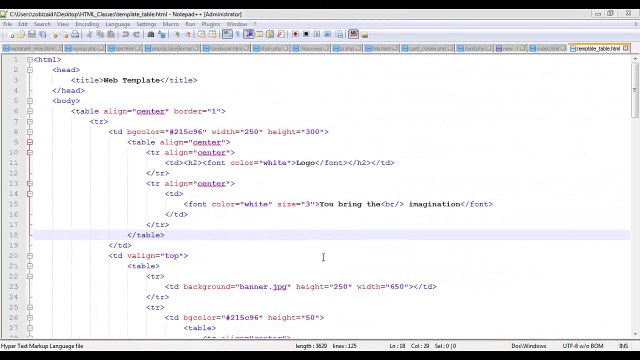
Task: Click vertical scrollbar thumb in editor
Action: point(635,90)
